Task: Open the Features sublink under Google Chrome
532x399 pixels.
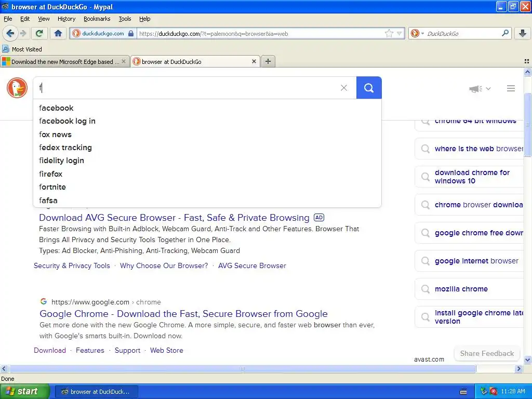Action: (90, 350)
